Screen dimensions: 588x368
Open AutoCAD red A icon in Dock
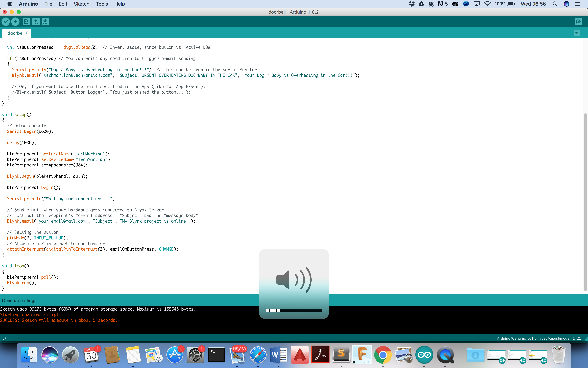click(300, 355)
